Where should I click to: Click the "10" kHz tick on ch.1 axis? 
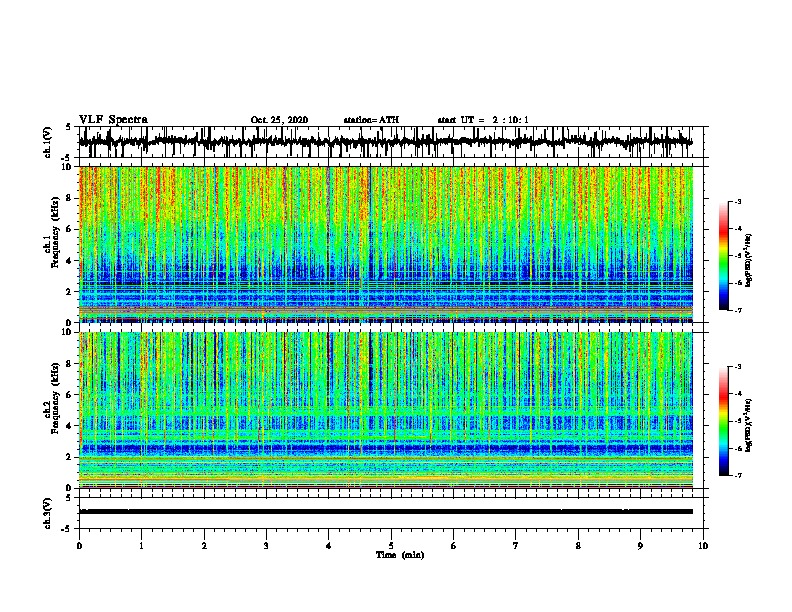click(67, 167)
